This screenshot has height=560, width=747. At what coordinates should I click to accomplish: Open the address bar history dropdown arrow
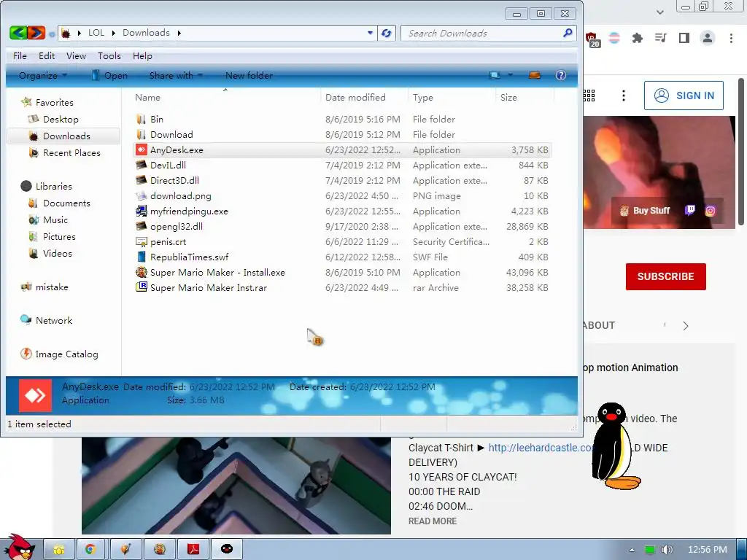coord(370,33)
